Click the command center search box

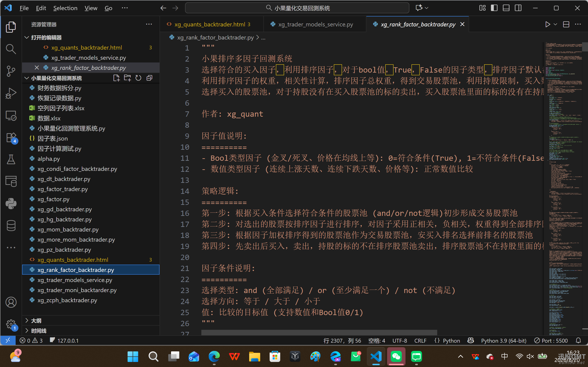[x=297, y=8]
